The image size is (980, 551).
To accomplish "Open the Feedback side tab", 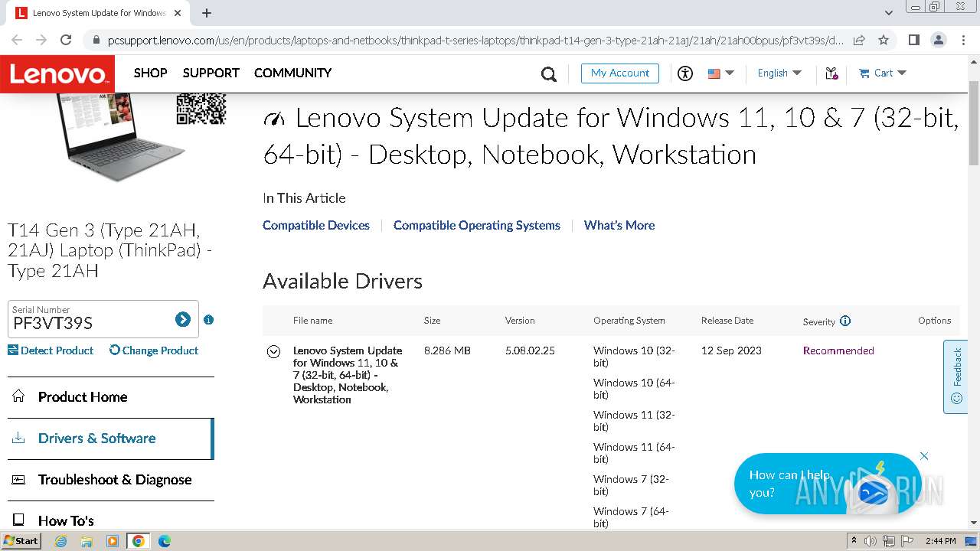I will (955, 377).
